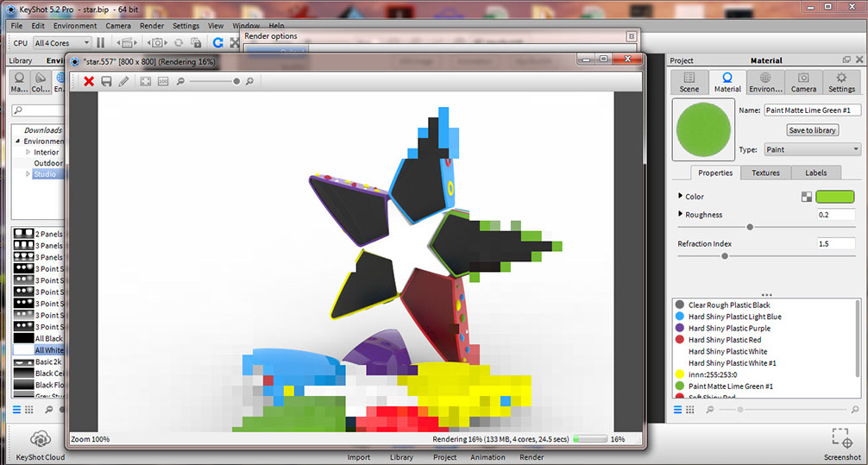The image size is (868, 465).
Task: Click the grey circular-arrows icon in main toolbar
Action: click(179, 42)
